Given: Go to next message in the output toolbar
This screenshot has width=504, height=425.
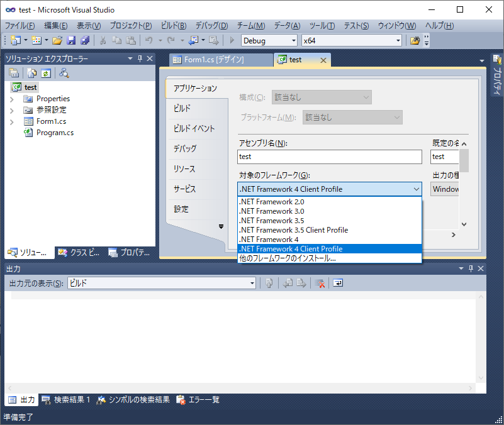Looking at the screenshot, I should (x=301, y=283).
